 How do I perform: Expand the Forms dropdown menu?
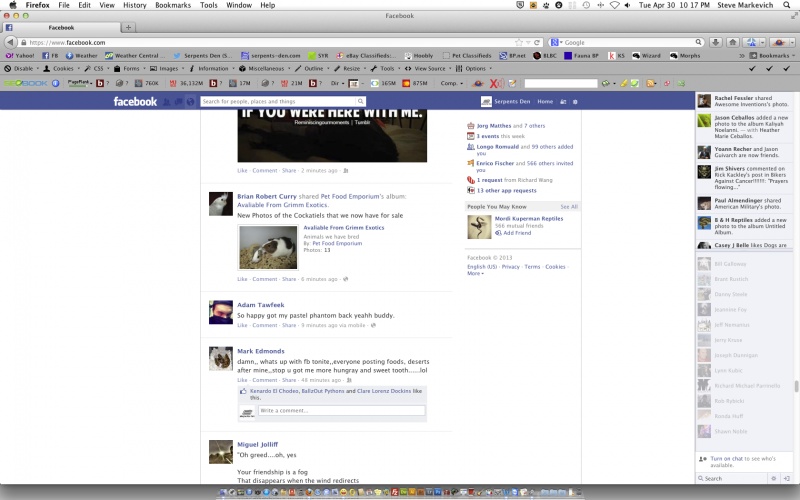pyautogui.click(x=130, y=68)
